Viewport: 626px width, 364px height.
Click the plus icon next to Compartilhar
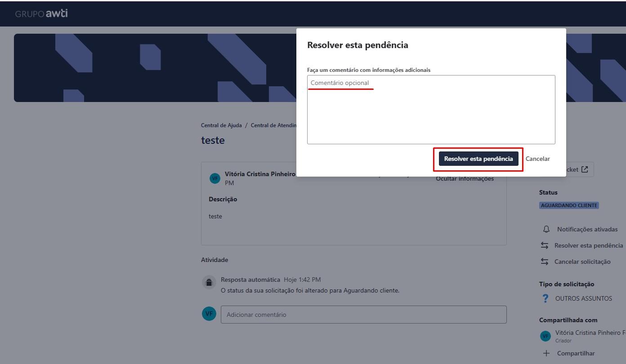(x=546, y=353)
